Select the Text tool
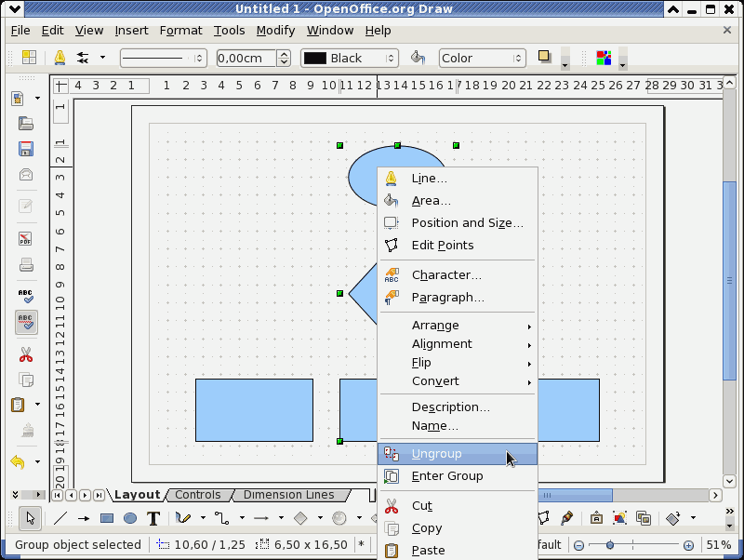This screenshot has height=560, width=744. pyautogui.click(x=153, y=518)
